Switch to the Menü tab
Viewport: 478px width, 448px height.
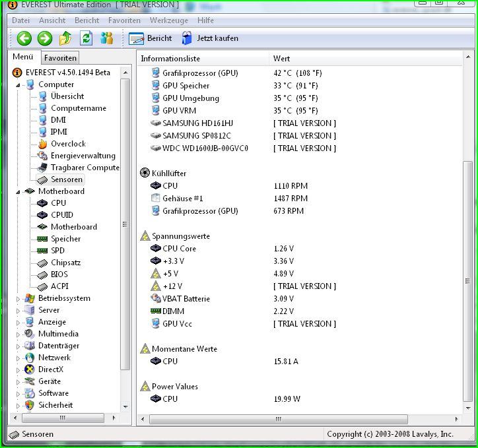click(23, 57)
